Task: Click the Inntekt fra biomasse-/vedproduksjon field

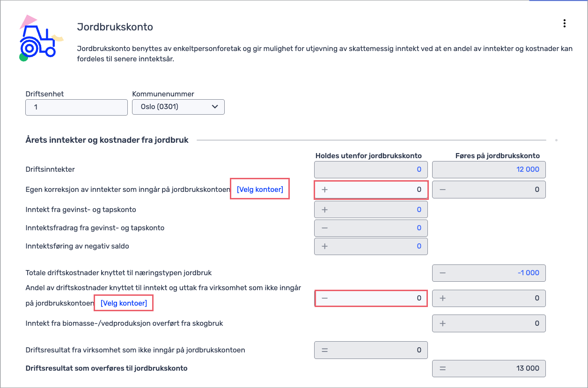Action: pos(489,323)
